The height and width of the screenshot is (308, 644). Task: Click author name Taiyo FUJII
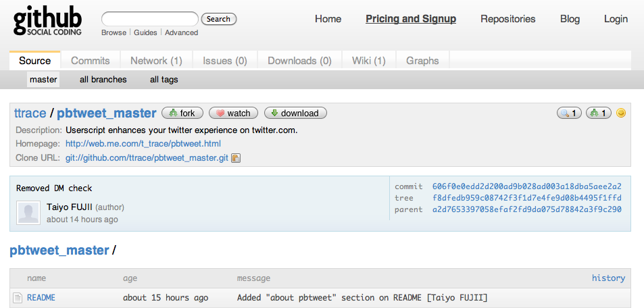[70, 207]
